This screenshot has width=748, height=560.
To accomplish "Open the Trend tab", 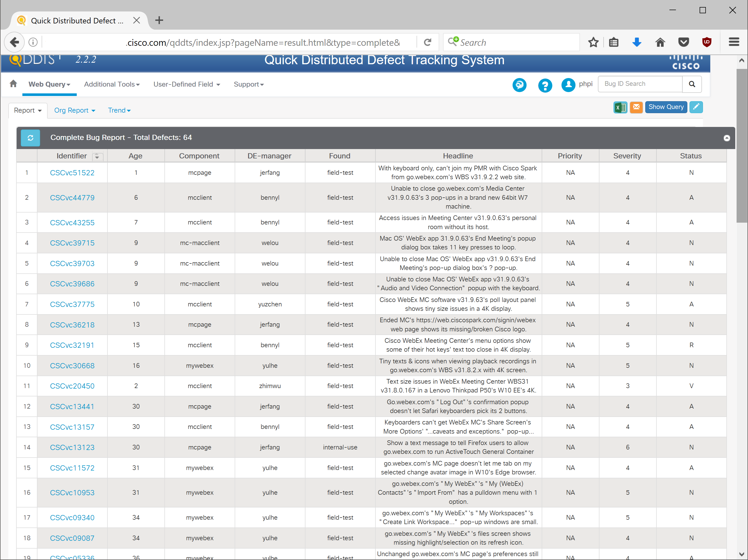I will pos(119,111).
